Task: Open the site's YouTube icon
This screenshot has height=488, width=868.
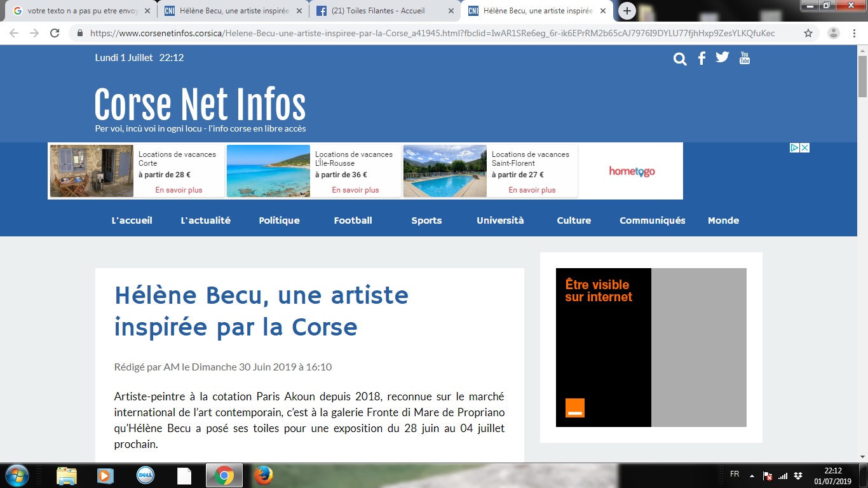Action: pyautogui.click(x=743, y=58)
